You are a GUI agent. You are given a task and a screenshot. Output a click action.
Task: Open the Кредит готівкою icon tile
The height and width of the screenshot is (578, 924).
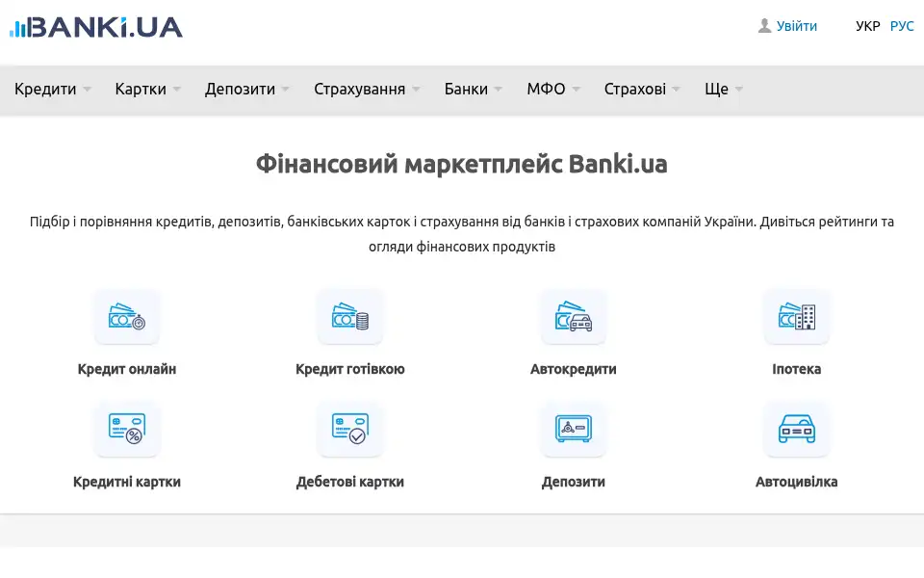tap(350, 317)
